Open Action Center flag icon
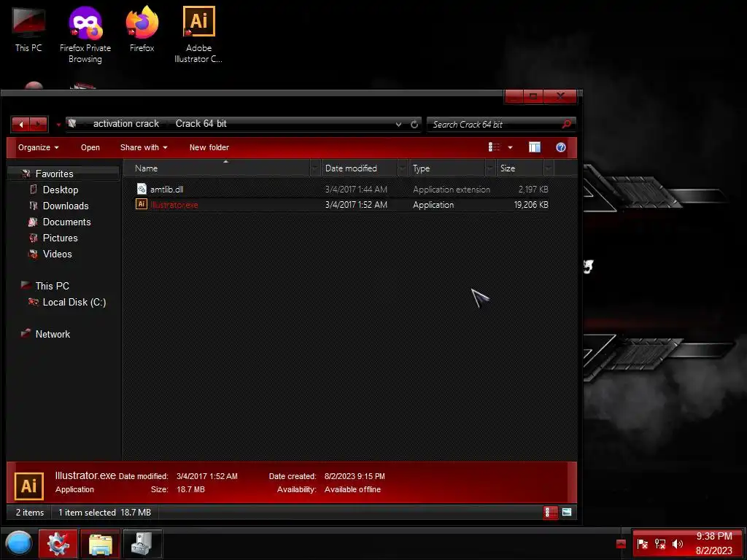This screenshot has height=560, width=747. (642, 544)
